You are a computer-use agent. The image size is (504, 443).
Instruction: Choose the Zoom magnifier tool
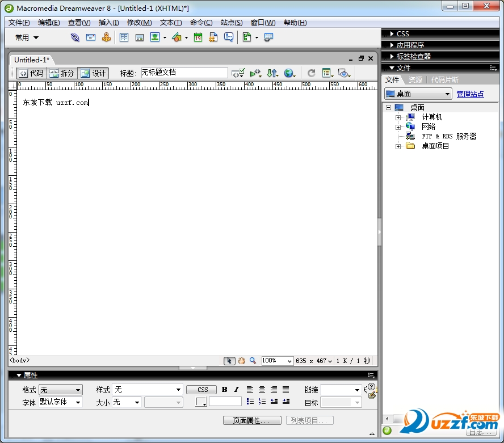(253, 361)
